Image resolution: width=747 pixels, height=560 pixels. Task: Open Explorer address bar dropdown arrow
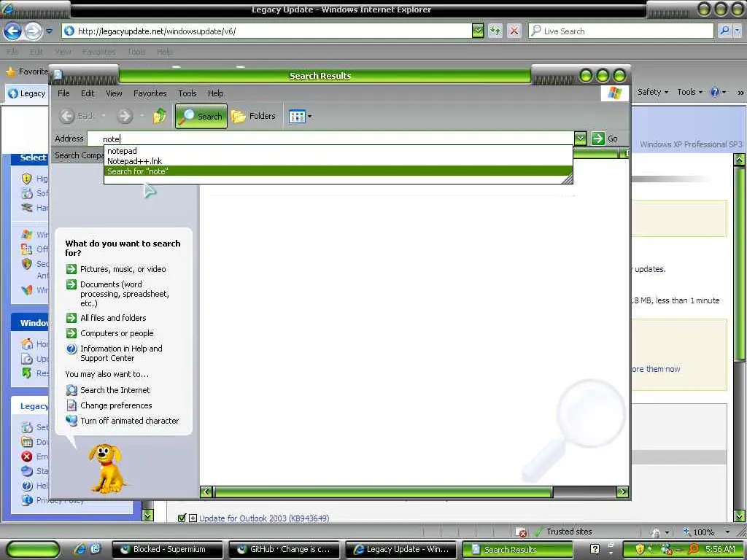coord(580,139)
